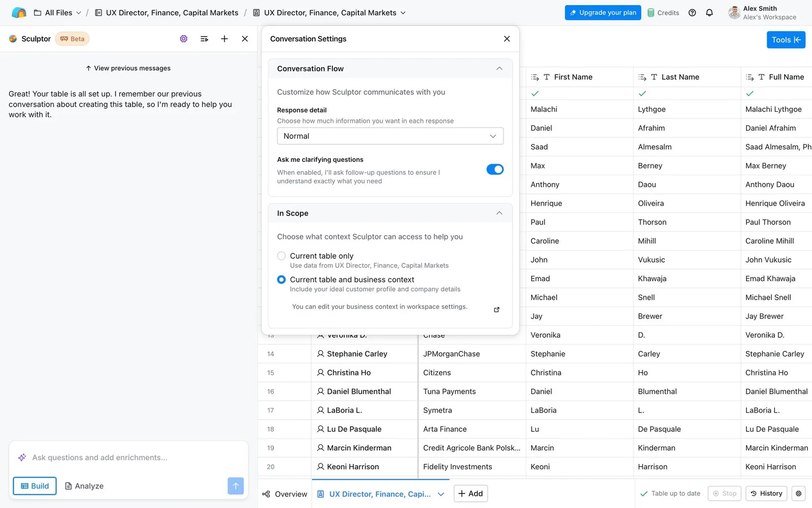
Task: Click the Overview workflow icon
Action: [266, 494]
